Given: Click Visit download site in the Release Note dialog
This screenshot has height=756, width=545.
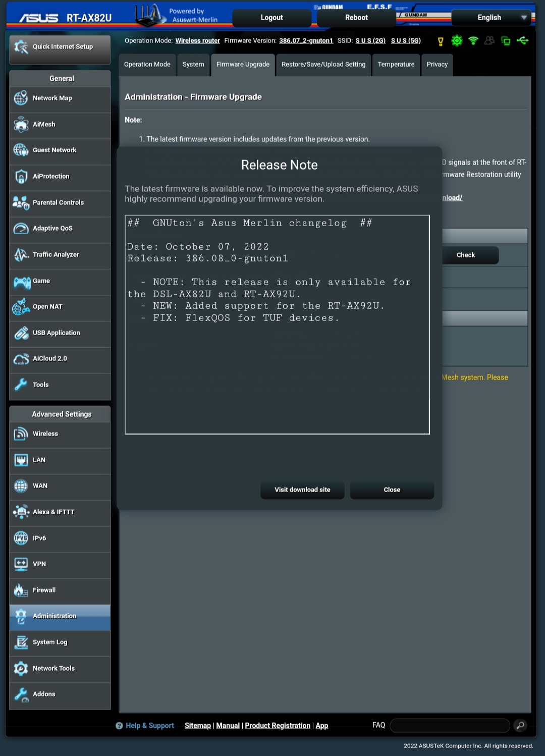Looking at the screenshot, I should point(302,490).
